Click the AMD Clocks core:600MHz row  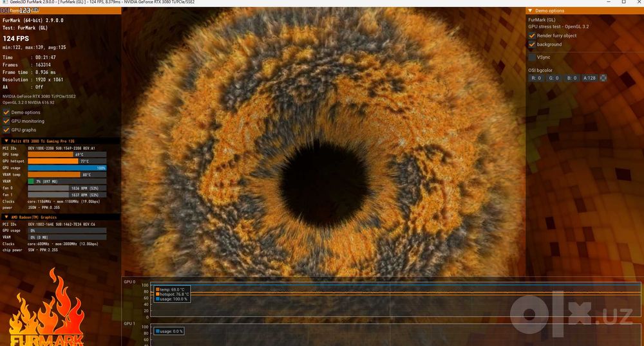[50, 244]
